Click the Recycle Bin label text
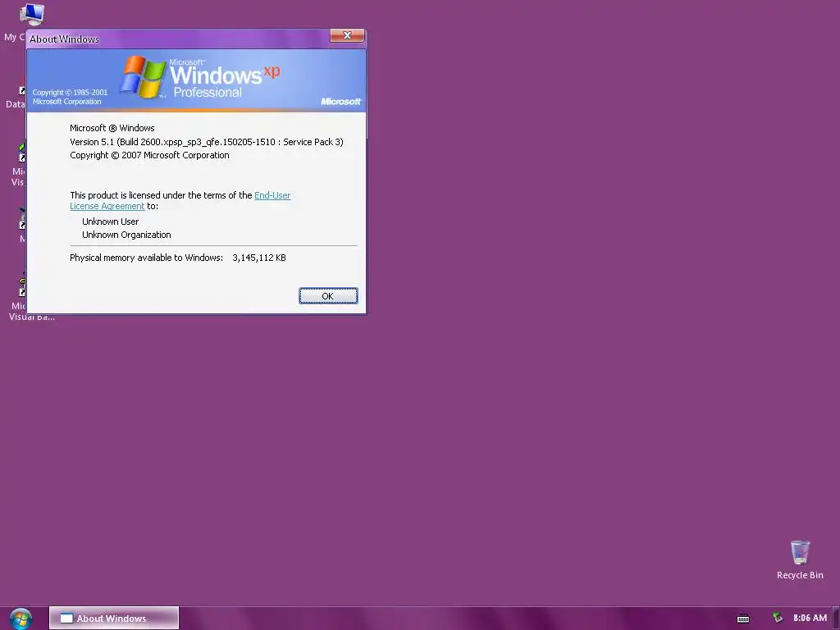 tap(800, 575)
